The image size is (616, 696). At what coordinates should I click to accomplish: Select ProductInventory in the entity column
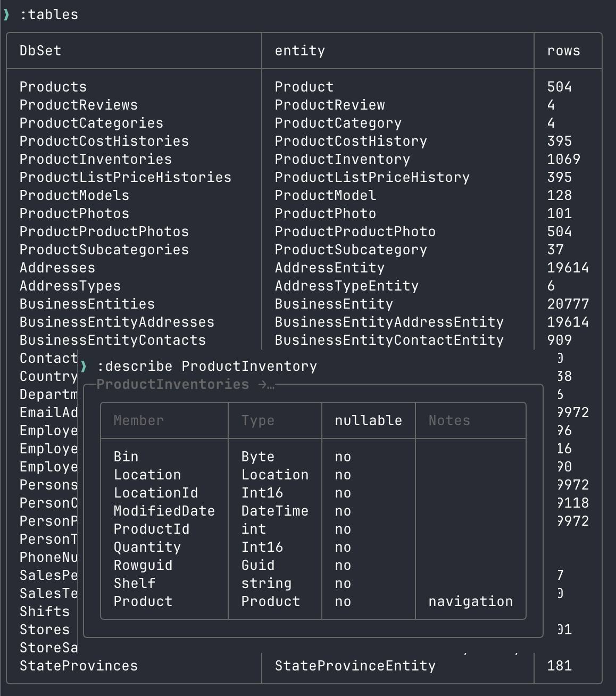click(x=343, y=159)
